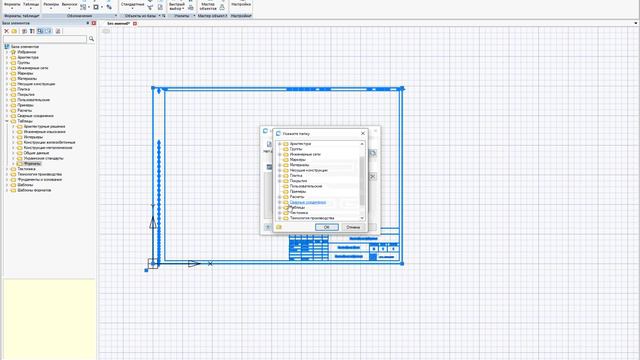Expand the Архитектура node in the left tree

pyautogui.click(x=7, y=58)
